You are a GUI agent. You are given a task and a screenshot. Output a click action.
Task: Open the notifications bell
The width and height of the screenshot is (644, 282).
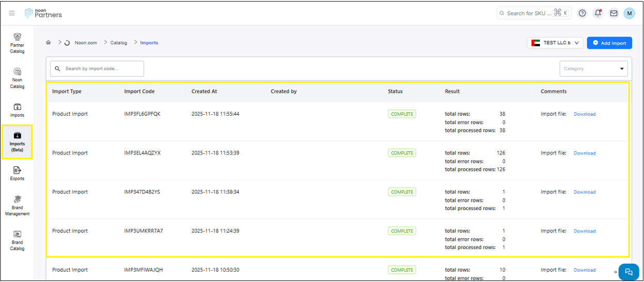click(x=598, y=13)
